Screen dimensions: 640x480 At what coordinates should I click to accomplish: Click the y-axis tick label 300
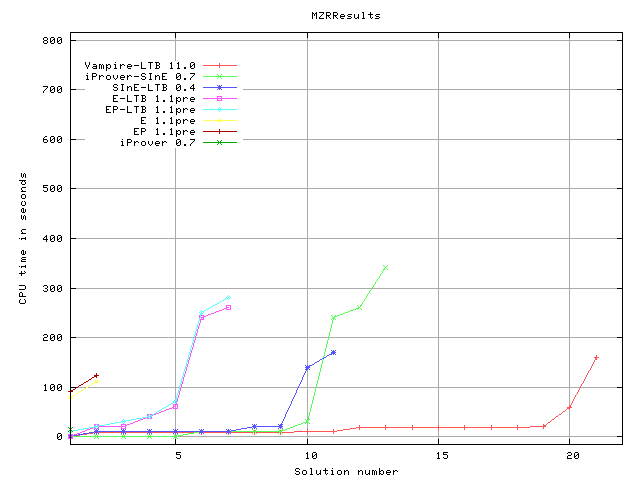pyautogui.click(x=52, y=288)
